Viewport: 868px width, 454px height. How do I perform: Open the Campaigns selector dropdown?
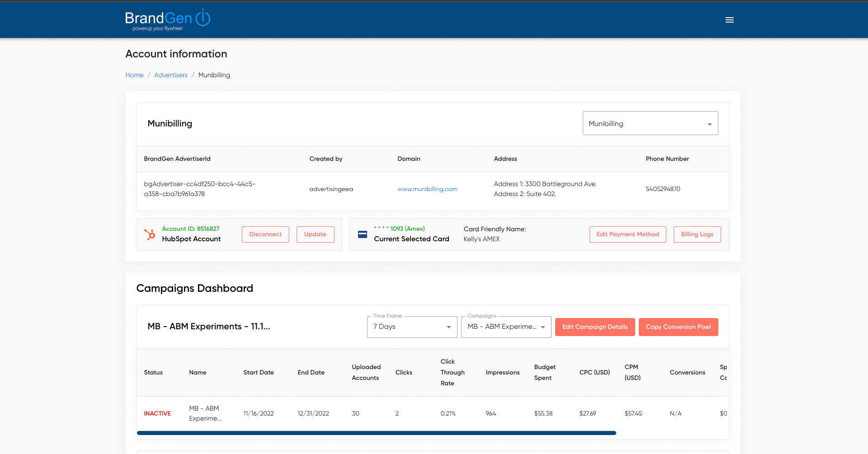506,327
